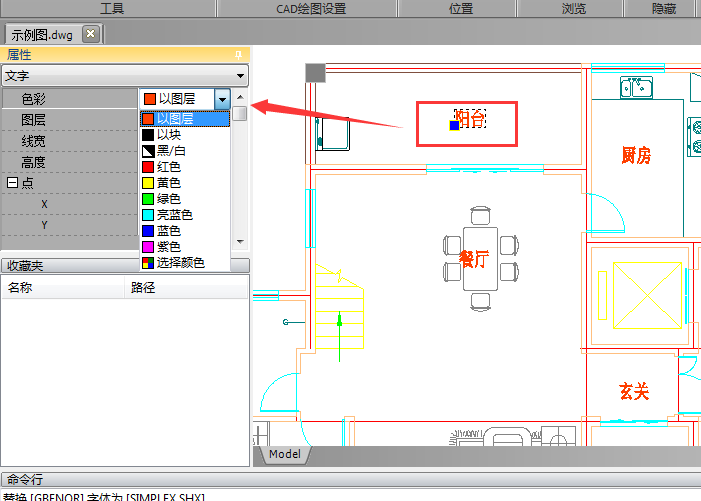The image size is (701, 501).
Task: Open the 文字 object type dropdown
Action: tap(240, 75)
